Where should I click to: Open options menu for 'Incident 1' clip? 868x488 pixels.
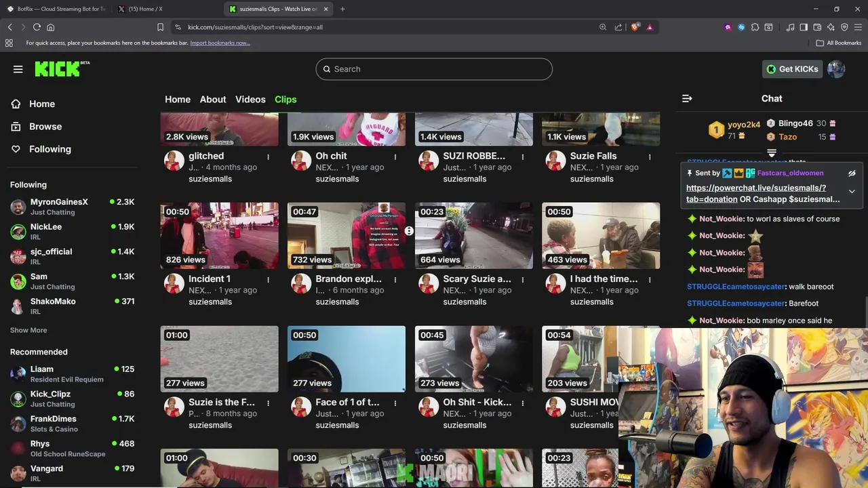268,279
